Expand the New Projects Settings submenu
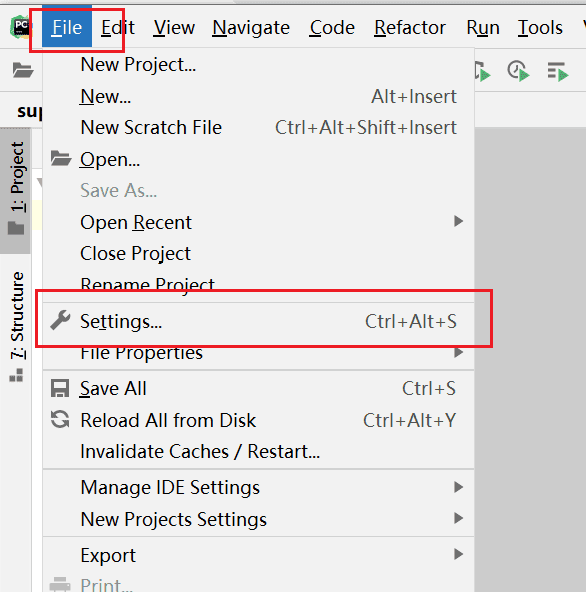This screenshot has height=592, width=586. pos(458,518)
